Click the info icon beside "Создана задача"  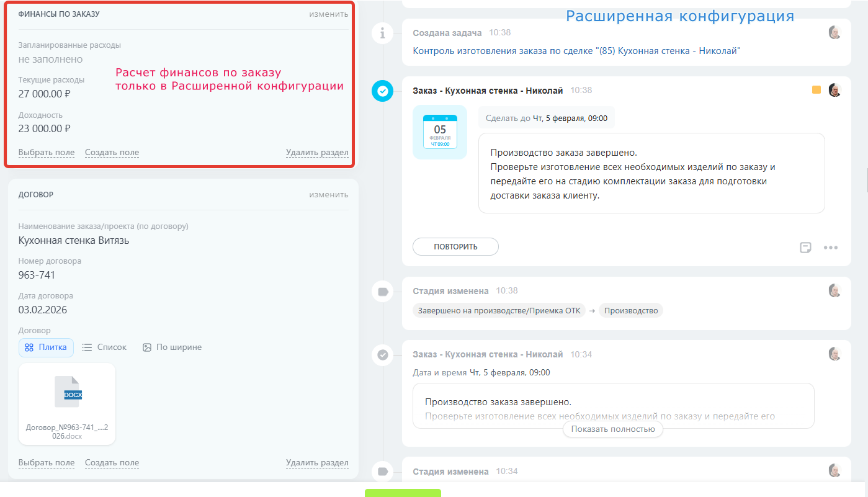tap(383, 33)
